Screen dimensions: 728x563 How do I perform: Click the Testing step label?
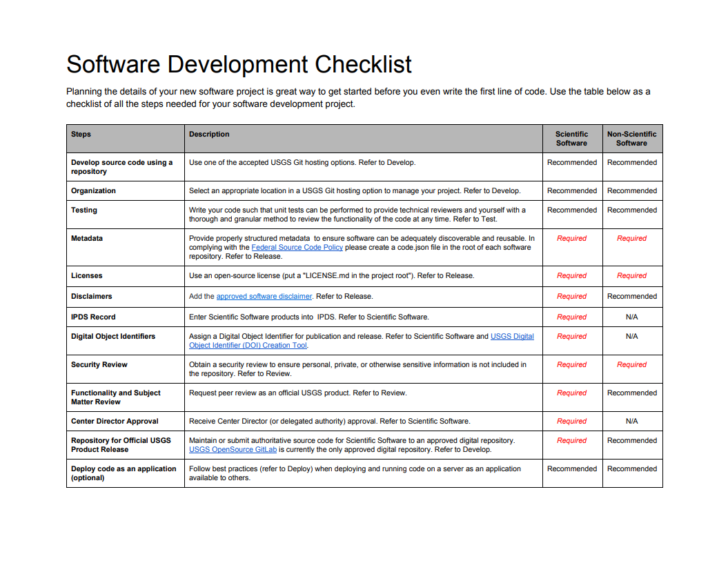click(x=84, y=210)
